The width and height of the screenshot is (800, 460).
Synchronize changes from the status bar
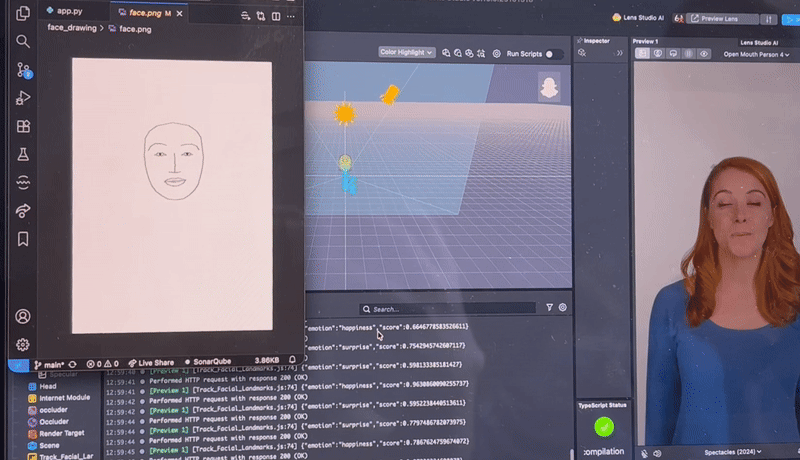point(72,364)
